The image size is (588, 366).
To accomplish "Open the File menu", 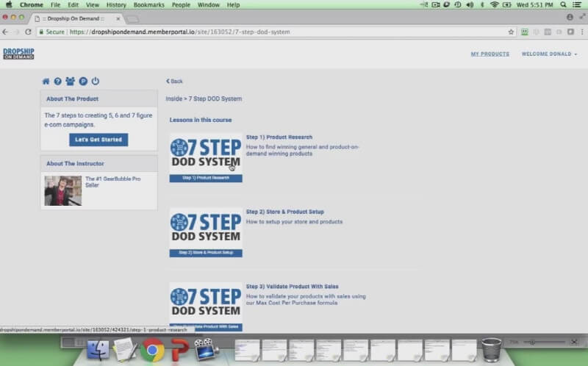I will 56,5.
